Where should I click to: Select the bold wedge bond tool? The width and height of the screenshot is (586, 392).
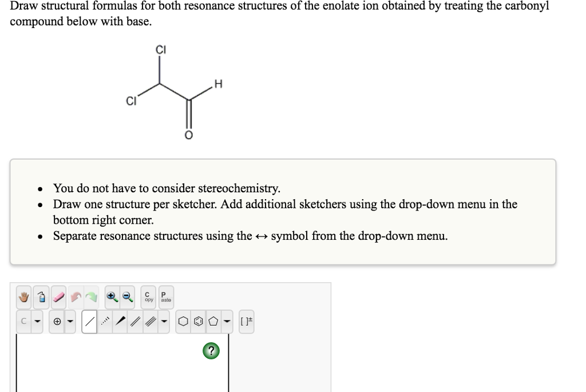[121, 320]
